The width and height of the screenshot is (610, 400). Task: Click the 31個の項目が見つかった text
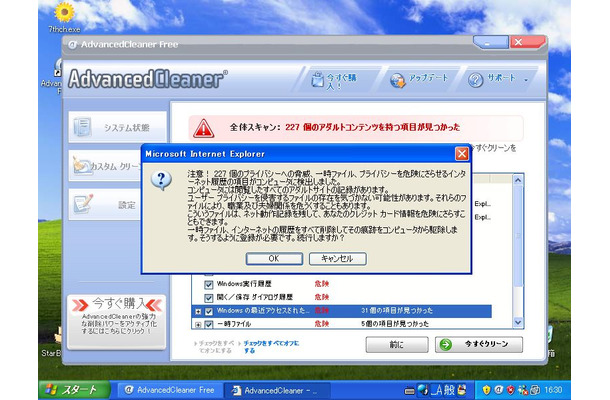click(x=397, y=311)
